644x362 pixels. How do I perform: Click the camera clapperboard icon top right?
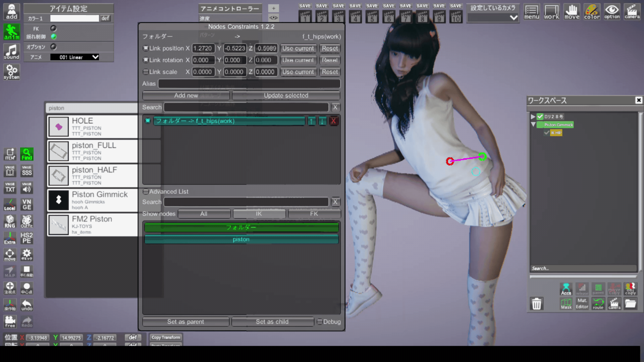click(x=632, y=12)
